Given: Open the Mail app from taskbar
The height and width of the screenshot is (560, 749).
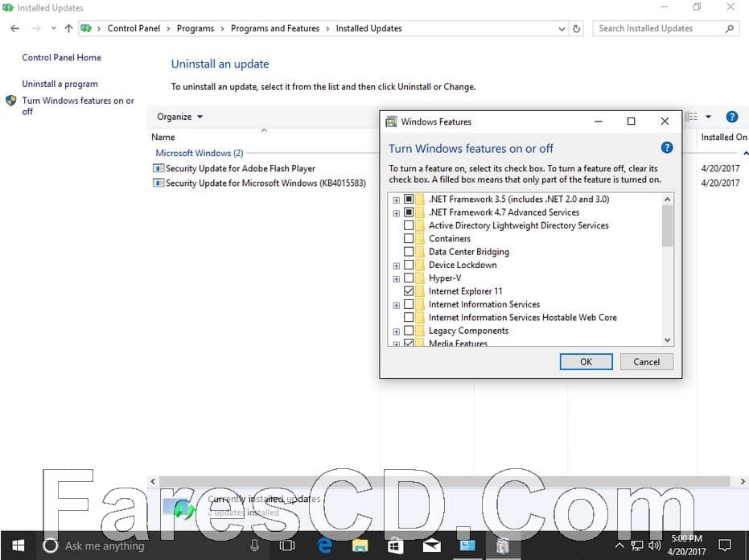Looking at the screenshot, I should click(x=432, y=546).
